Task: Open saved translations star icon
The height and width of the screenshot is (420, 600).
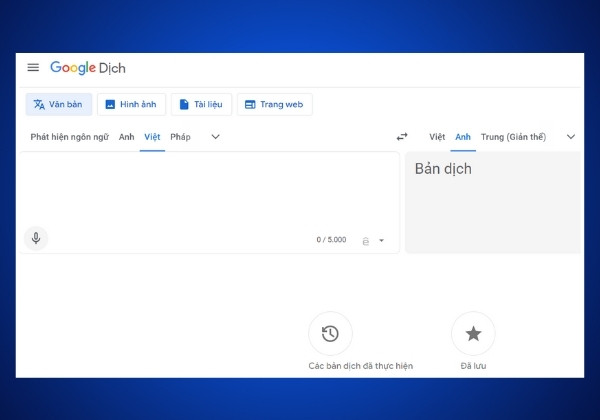Action: point(473,334)
